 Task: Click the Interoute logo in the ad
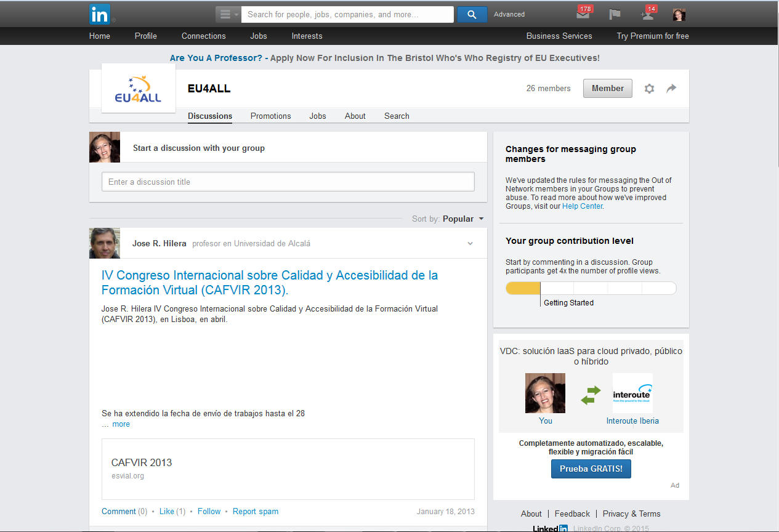(x=632, y=393)
